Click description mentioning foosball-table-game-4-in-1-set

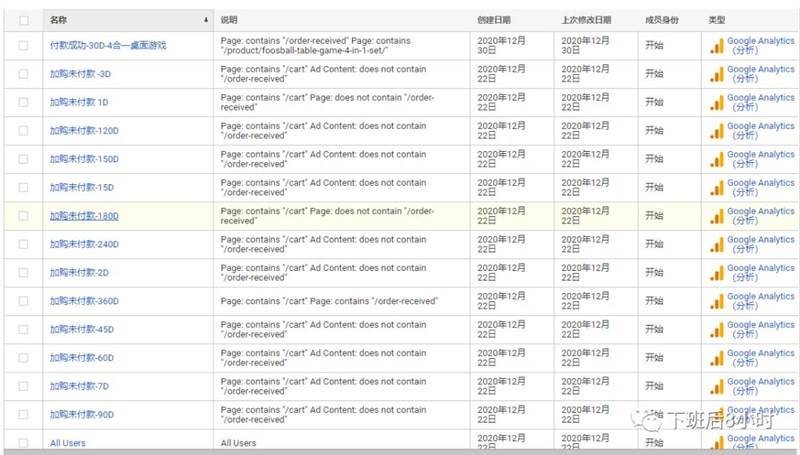315,45
